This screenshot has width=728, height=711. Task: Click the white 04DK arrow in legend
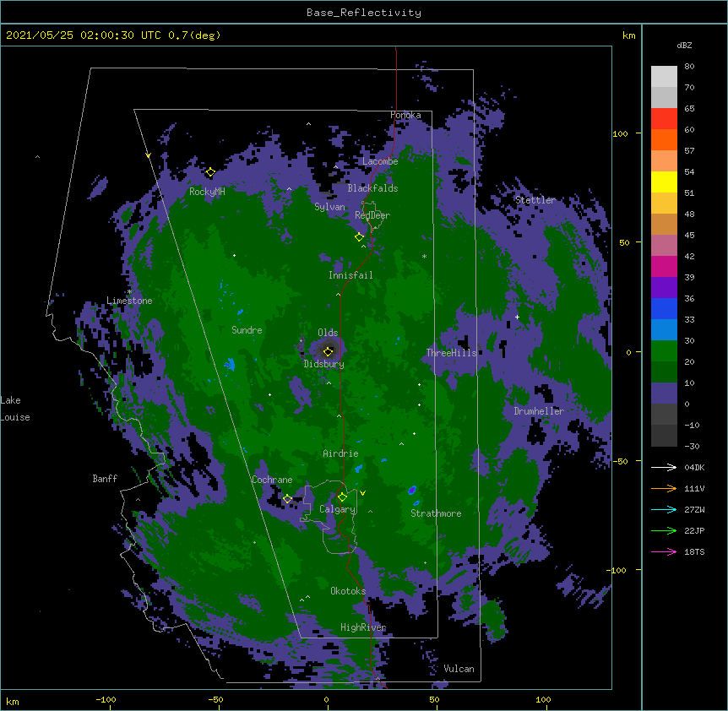[x=664, y=467]
